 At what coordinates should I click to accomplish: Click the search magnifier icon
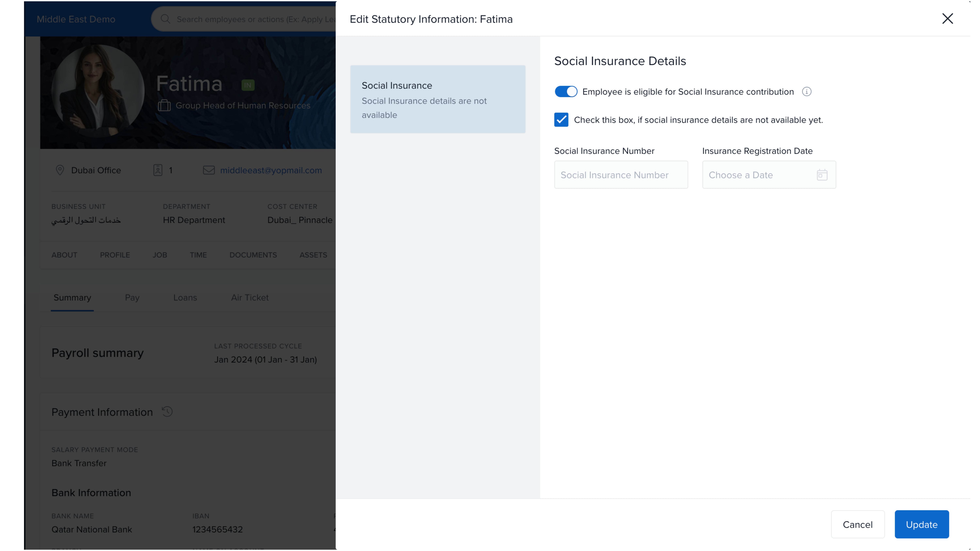(x=165, y=19)
